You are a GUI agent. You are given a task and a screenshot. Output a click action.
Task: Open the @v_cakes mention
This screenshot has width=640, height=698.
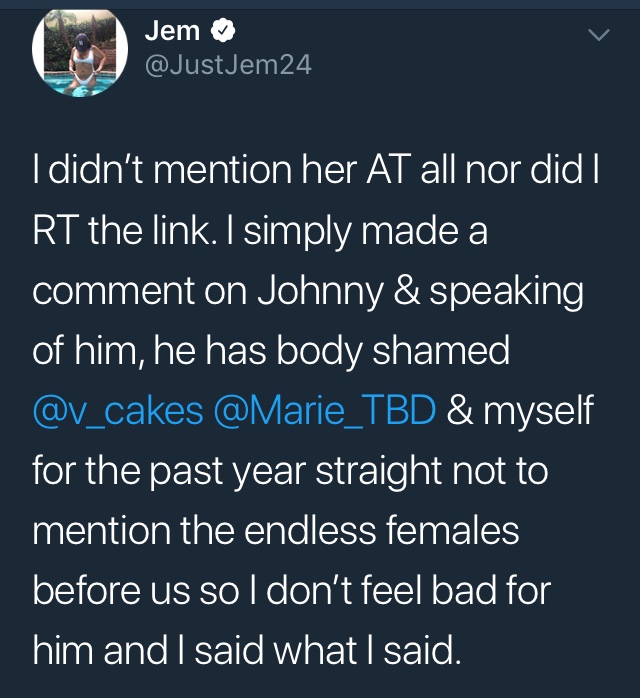coord(118,410)
